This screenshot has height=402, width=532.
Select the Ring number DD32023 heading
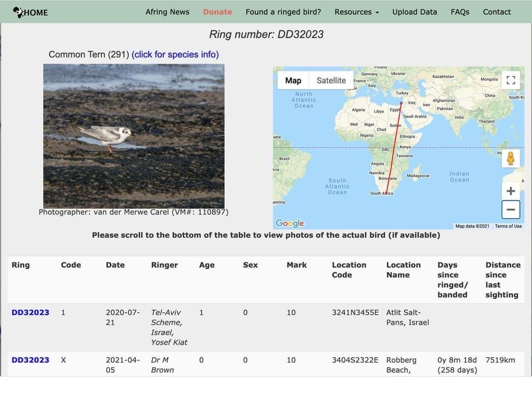[x=267, y=34]
